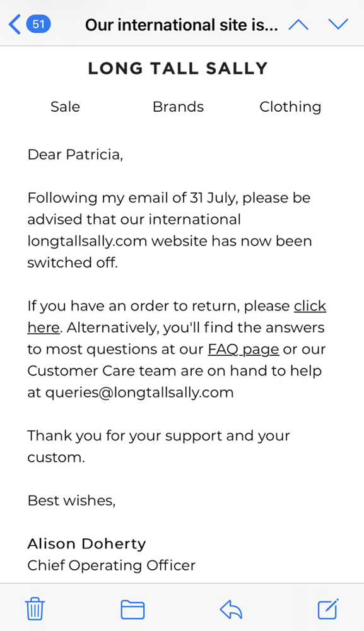364x631 pixels.
Task: Tap the truncated email subject title
Action: 182,25
